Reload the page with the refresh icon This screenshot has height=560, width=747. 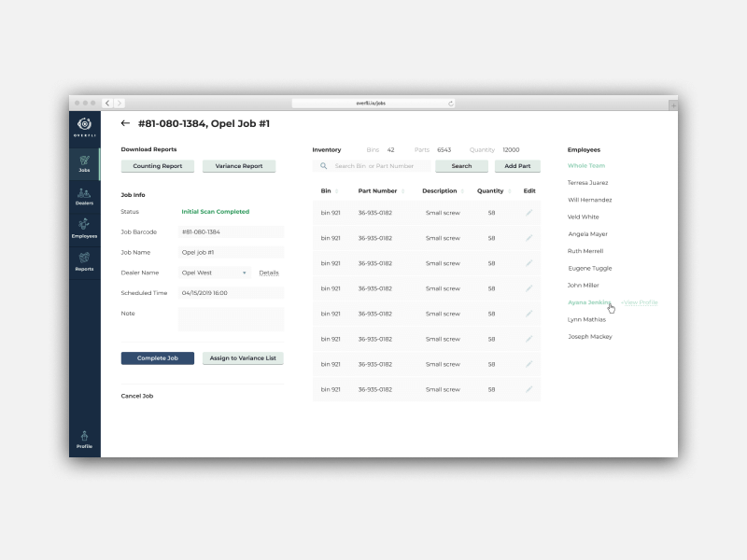450,104
